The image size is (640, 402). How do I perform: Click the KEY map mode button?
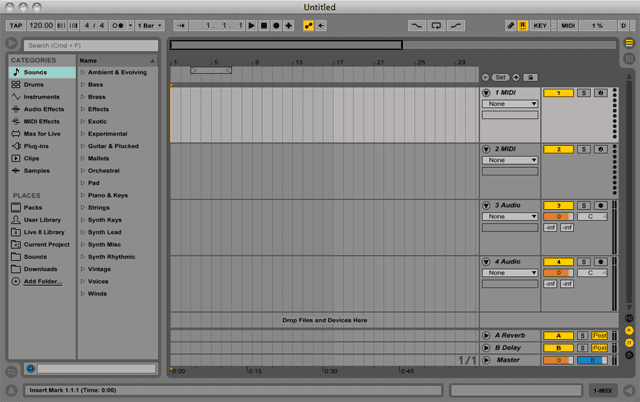[x=540, y=26]
